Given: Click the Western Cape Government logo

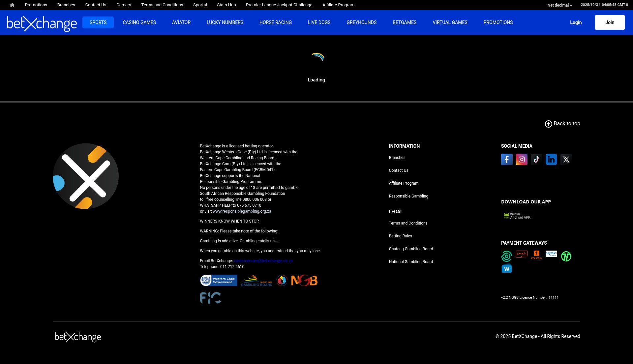Looking at the screenshot, I should point(219,280).
